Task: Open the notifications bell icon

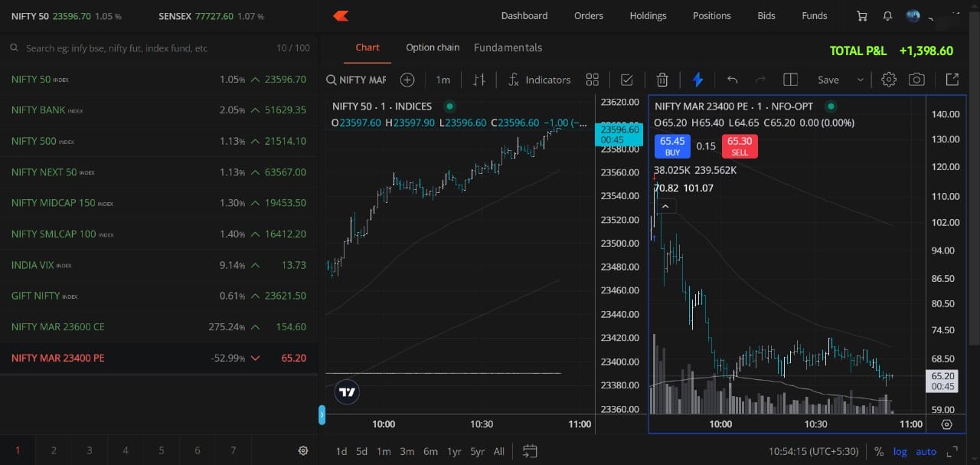Action: [x=887, y=16]
